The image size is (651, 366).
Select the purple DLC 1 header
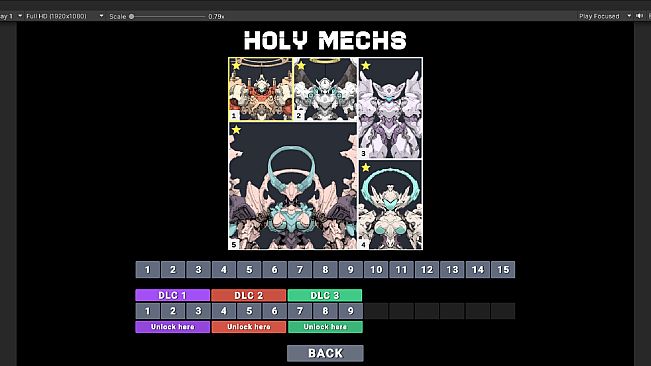pos(172,295)
